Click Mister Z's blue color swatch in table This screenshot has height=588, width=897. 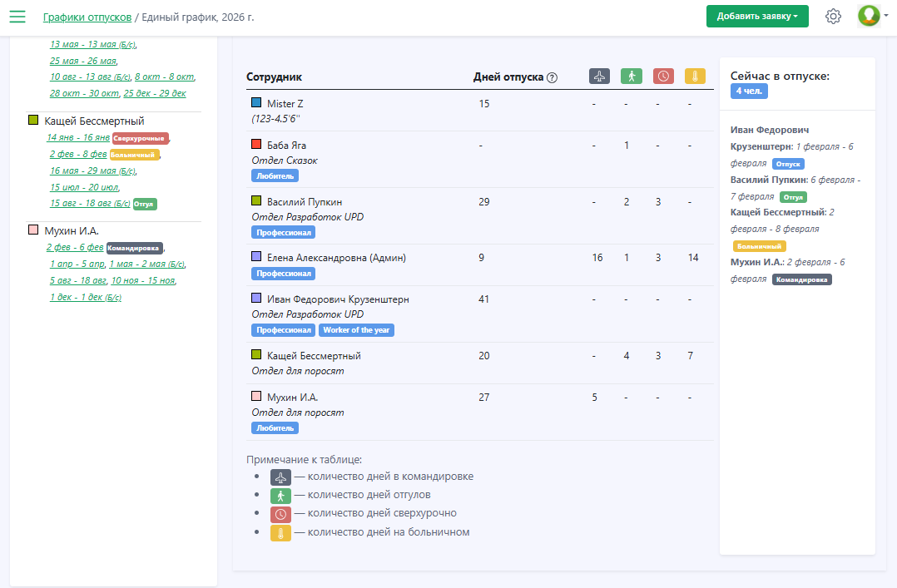(256, 103)
